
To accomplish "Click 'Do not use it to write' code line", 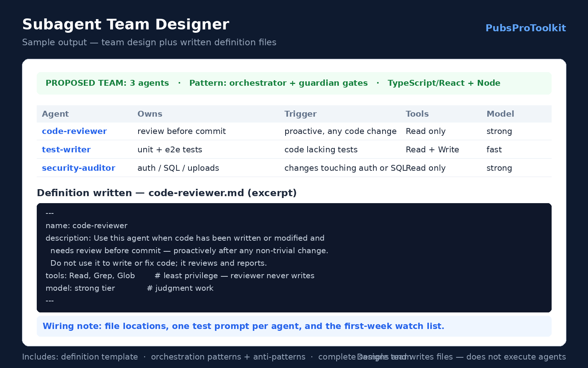I will click(158, 263).
